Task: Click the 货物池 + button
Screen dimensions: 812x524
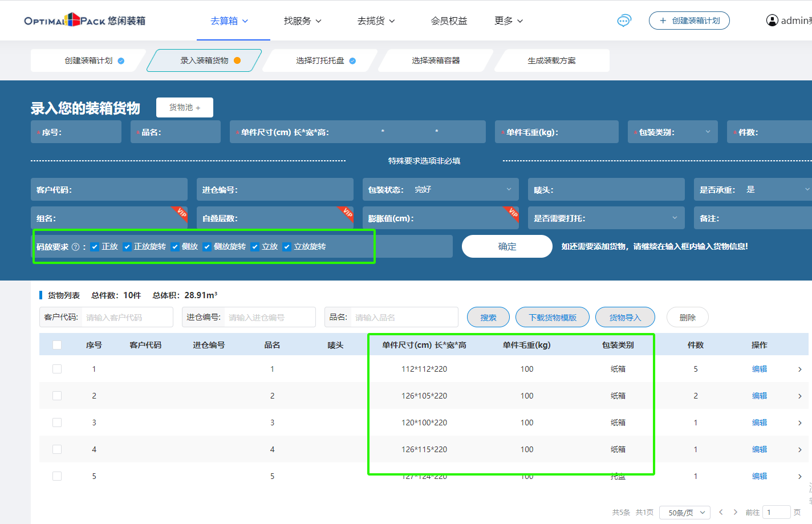Action: pos(185,107)
